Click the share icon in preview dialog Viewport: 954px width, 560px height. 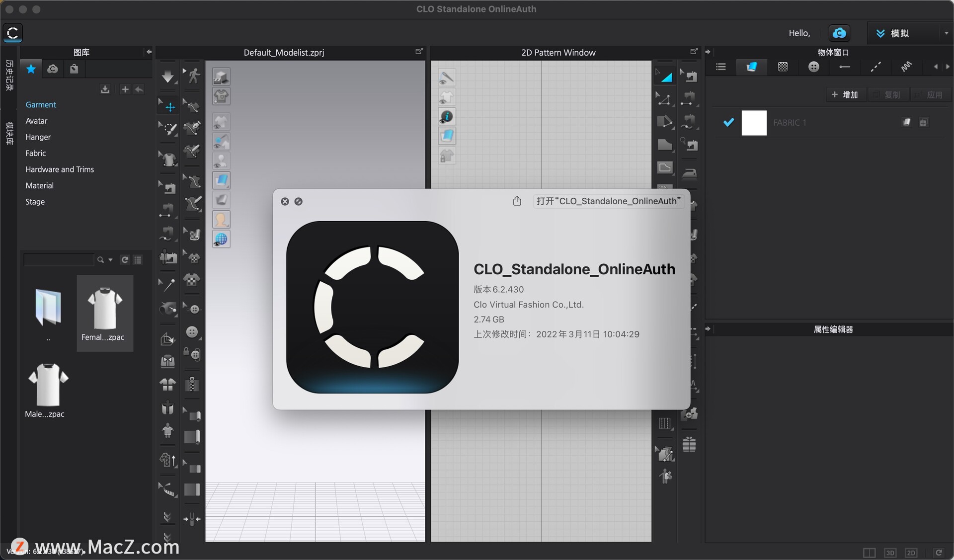tap(517, 201)
